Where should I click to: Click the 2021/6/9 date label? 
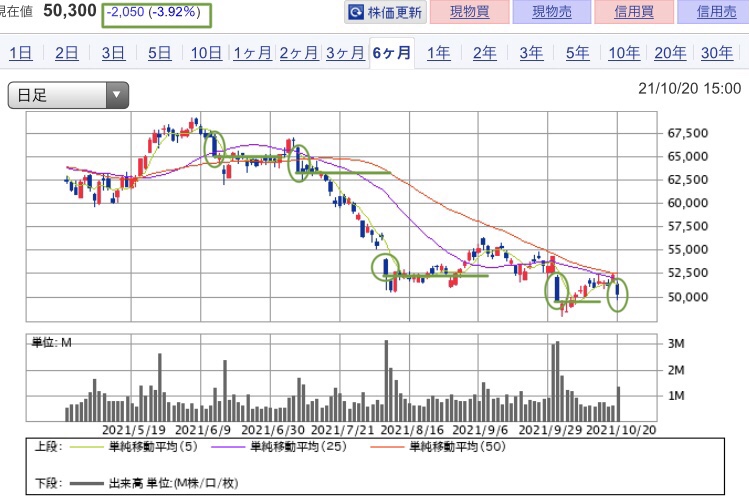[203, 430]
